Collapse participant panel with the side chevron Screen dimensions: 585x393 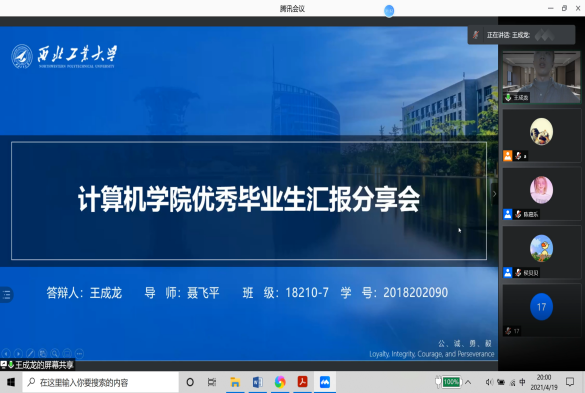click(x=494, y=194)
